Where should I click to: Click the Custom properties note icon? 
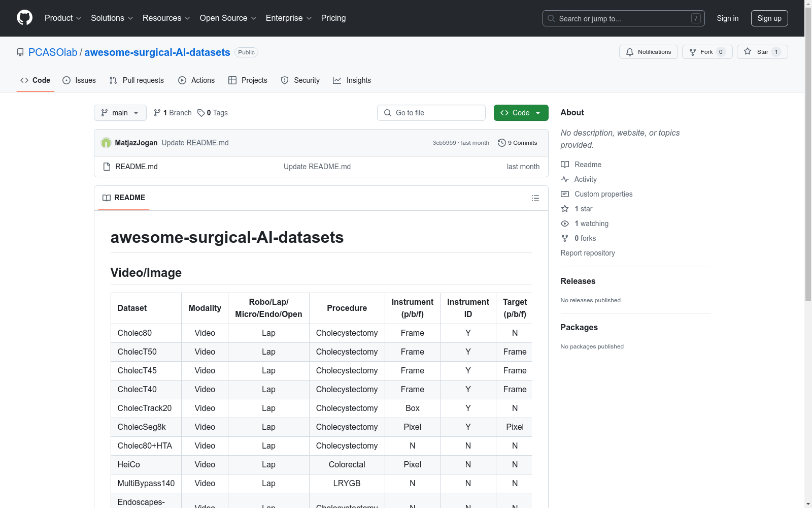[x=565, y=194]
